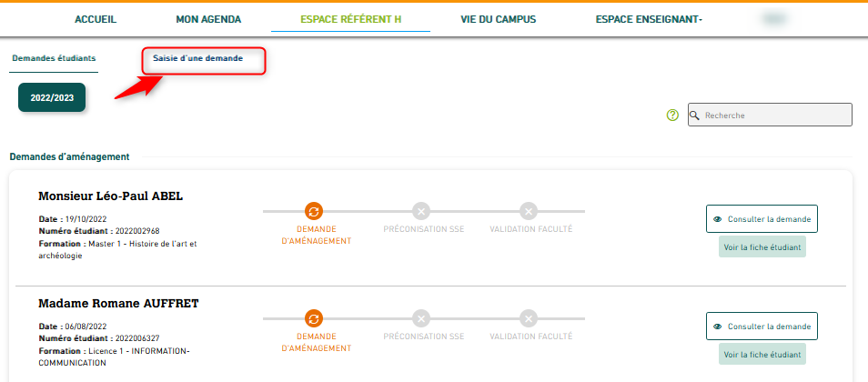Click Léo-Paul ABEL's orange Demande d'aménagement step icon

tap(313, 211)
